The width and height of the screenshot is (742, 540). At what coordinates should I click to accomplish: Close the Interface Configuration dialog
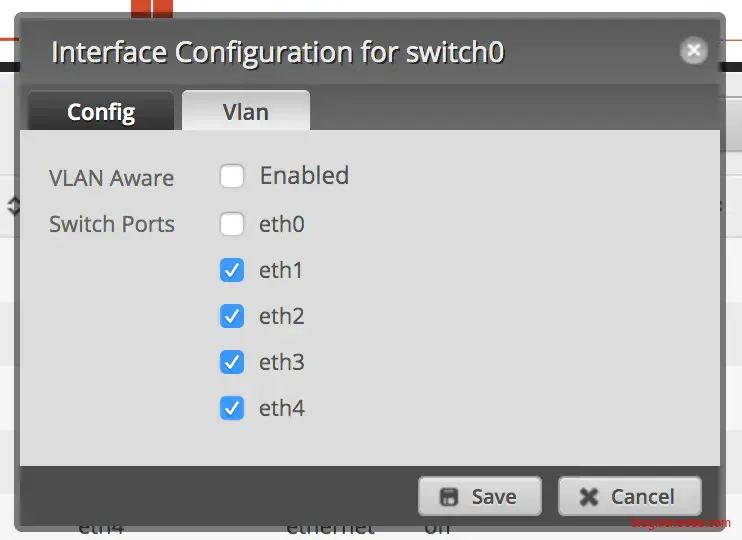(693, 51)
